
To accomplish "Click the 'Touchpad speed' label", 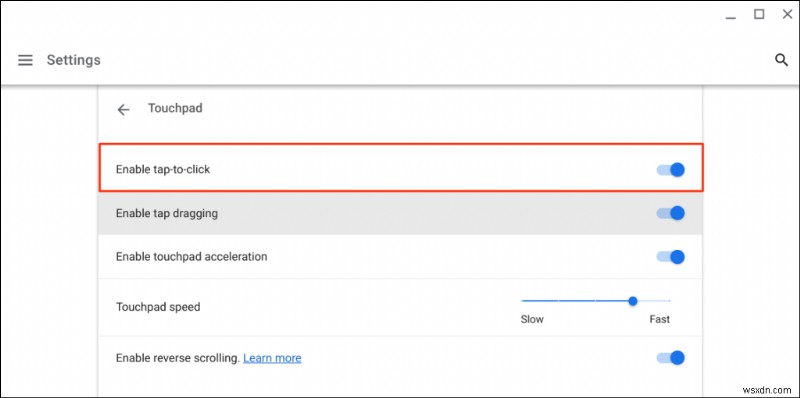I will click(158, 307).
